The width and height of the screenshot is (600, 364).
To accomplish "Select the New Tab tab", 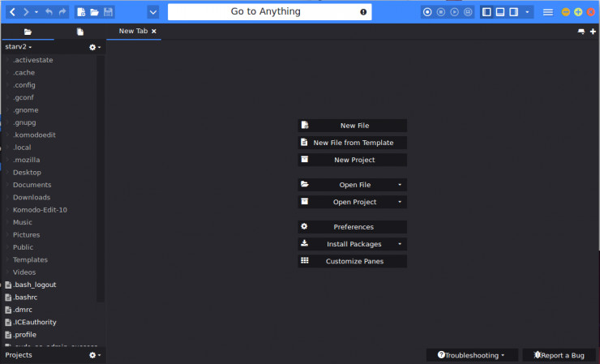I will coord(133,32).
